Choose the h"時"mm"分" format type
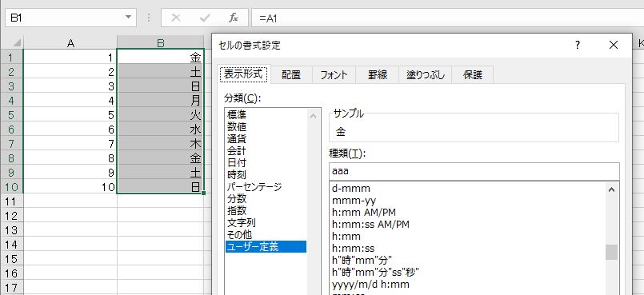Screen dimensions: 644x295 click(468, 261)
